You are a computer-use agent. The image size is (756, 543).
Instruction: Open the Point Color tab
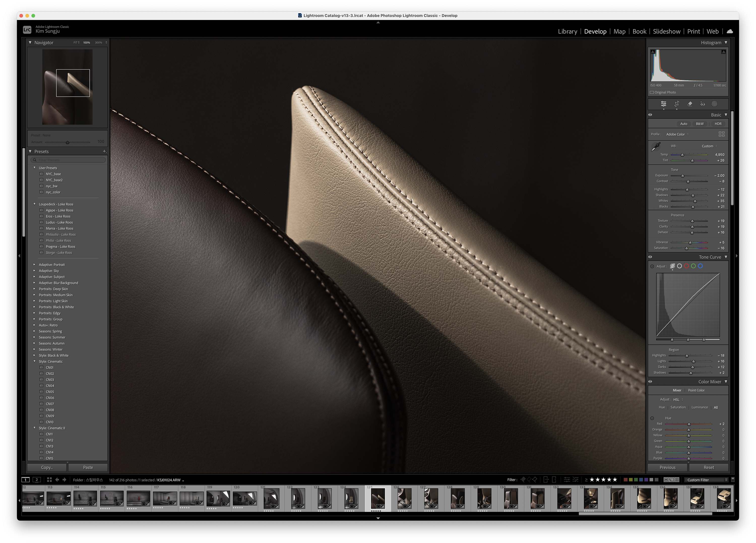(x=696, y=390)
